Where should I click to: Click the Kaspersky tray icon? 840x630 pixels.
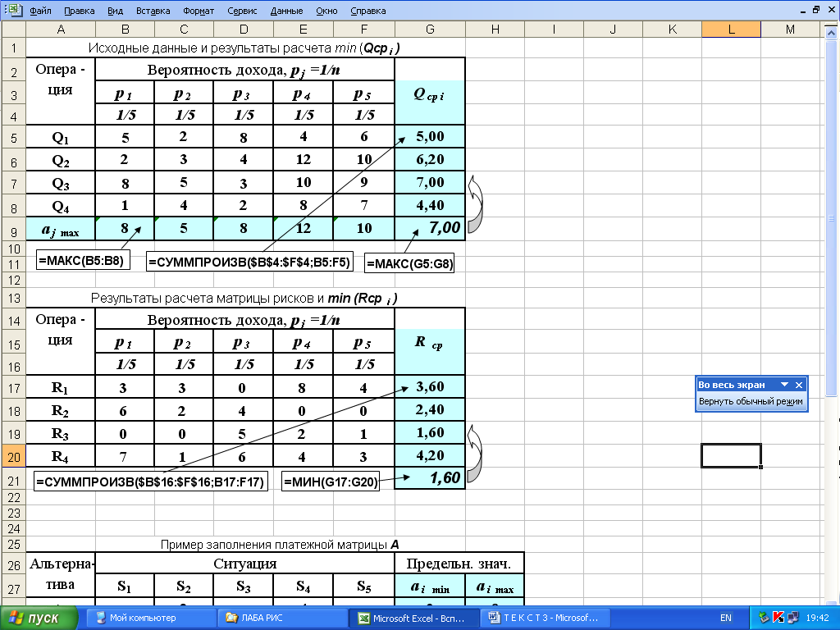pyautogui.click(x=778, y=618)
